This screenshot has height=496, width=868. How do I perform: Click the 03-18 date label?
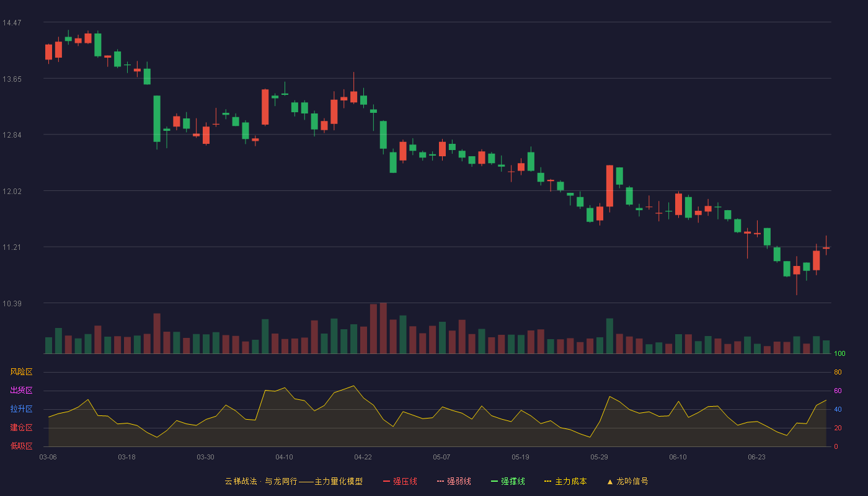[126, 457]
